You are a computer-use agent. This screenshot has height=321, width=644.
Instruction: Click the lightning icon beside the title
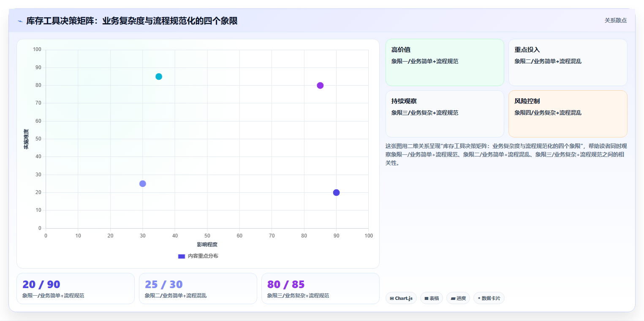point(20,21)
